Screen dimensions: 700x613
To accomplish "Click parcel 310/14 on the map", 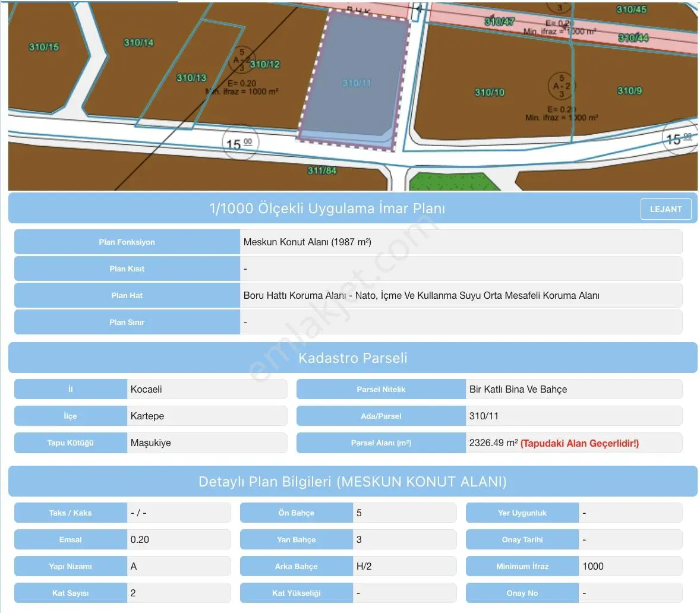I will pyautogui.click(x=138, y=43).
